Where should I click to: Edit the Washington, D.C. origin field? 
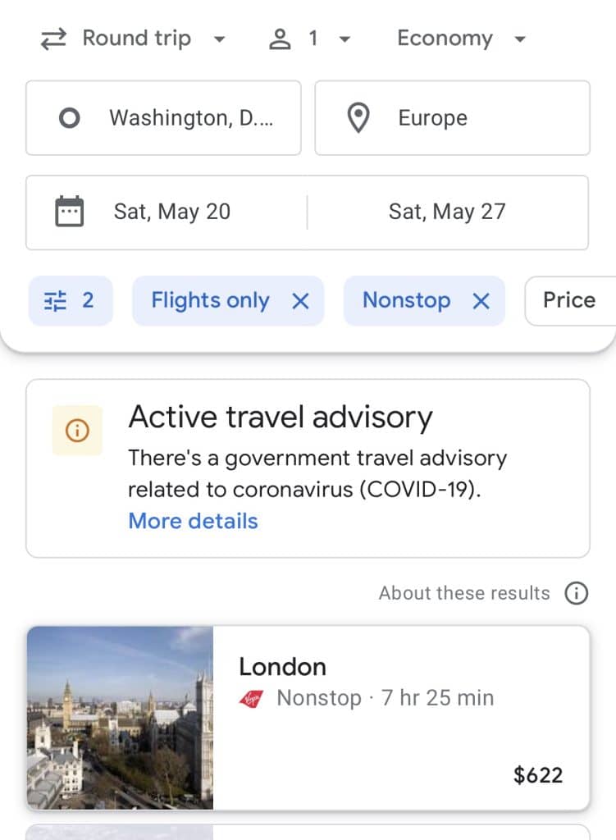(190, 118)
